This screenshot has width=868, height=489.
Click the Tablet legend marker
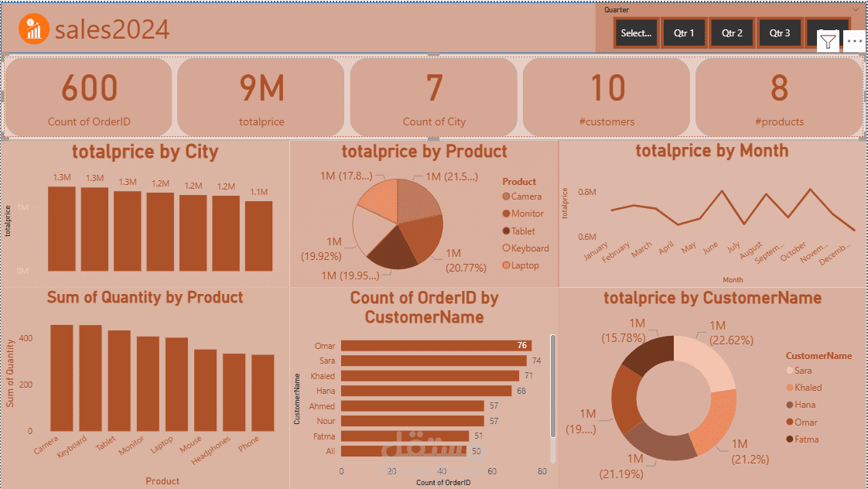(506, 231)
